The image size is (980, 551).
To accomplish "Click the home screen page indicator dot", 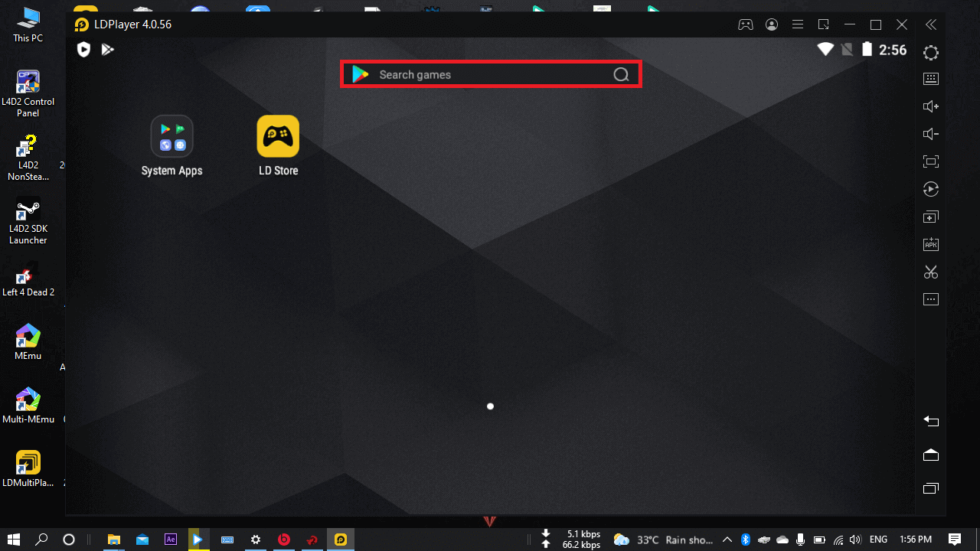I will coord(490,406).
